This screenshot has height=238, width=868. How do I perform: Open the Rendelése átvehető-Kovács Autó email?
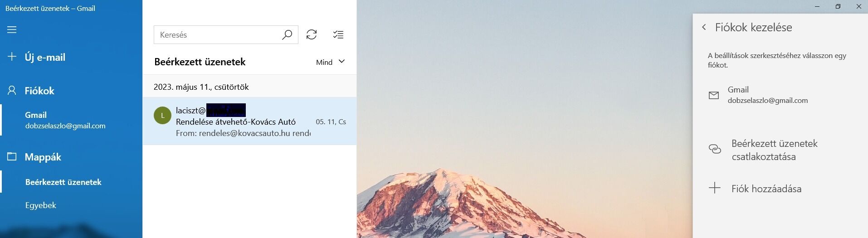pyautogui.click(x=249, y=121)
